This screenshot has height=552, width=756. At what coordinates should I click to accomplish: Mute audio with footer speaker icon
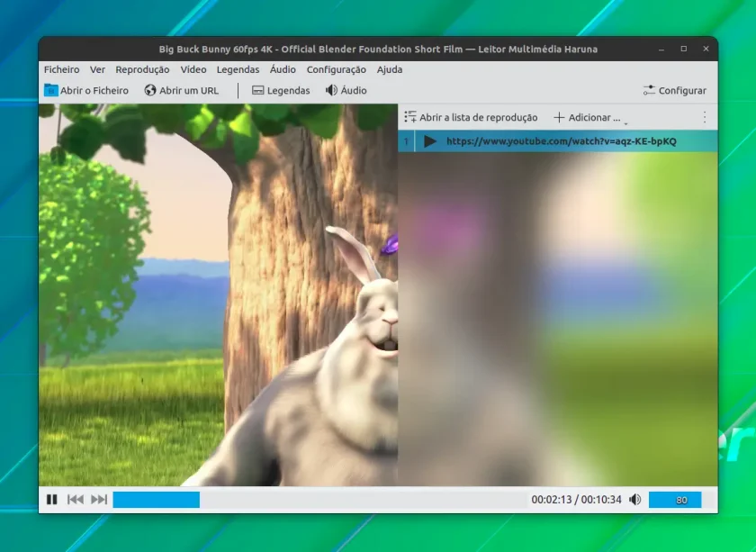pyautogui.click(x=635, y=500)
